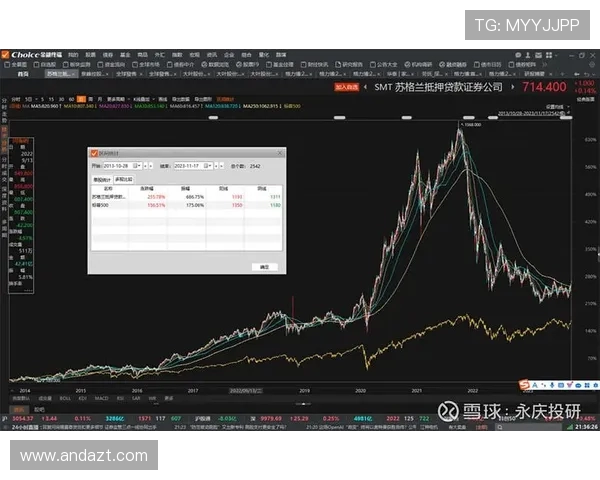Switch to the 多股比较 tab
This screenshot has height=480, width=600.
124,178
